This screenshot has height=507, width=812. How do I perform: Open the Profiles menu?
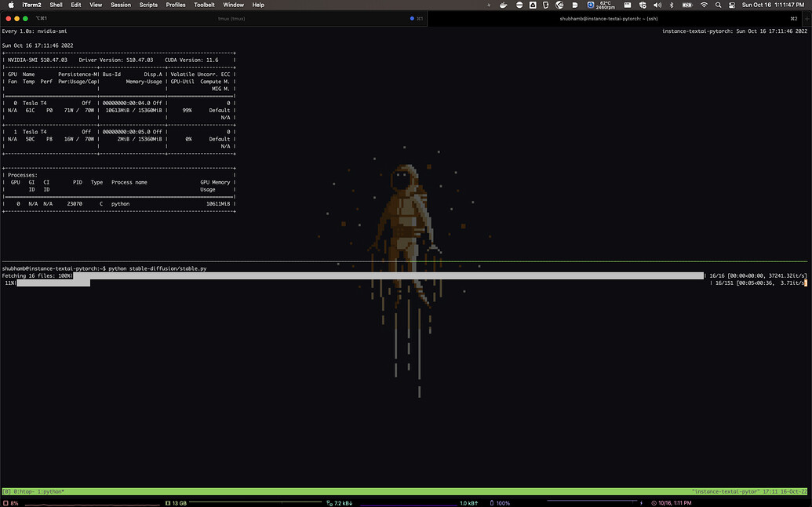point(176,5)
